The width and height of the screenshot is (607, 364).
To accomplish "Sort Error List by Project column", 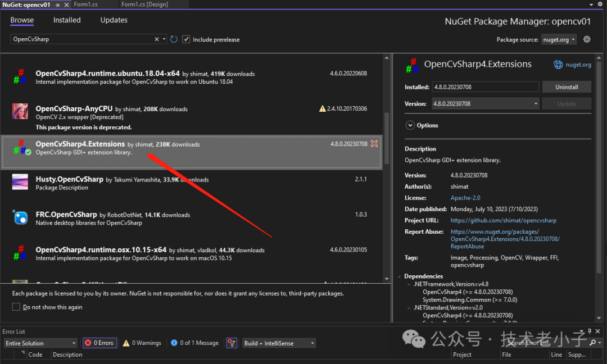I will coord(462,354).
